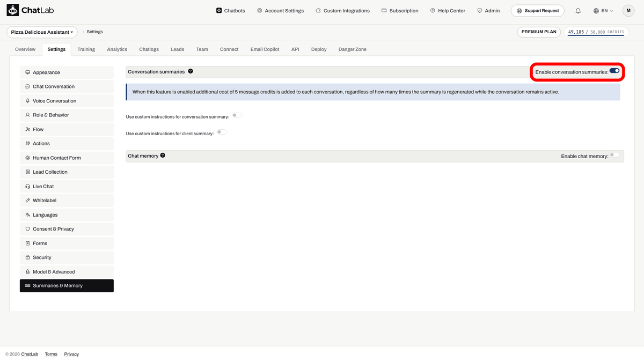Click the Chat memory help icon

163,156
